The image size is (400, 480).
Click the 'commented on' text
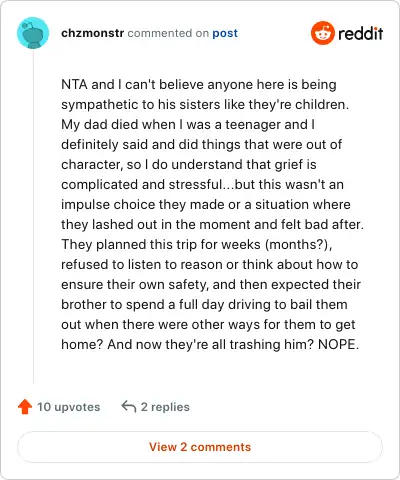168,33
